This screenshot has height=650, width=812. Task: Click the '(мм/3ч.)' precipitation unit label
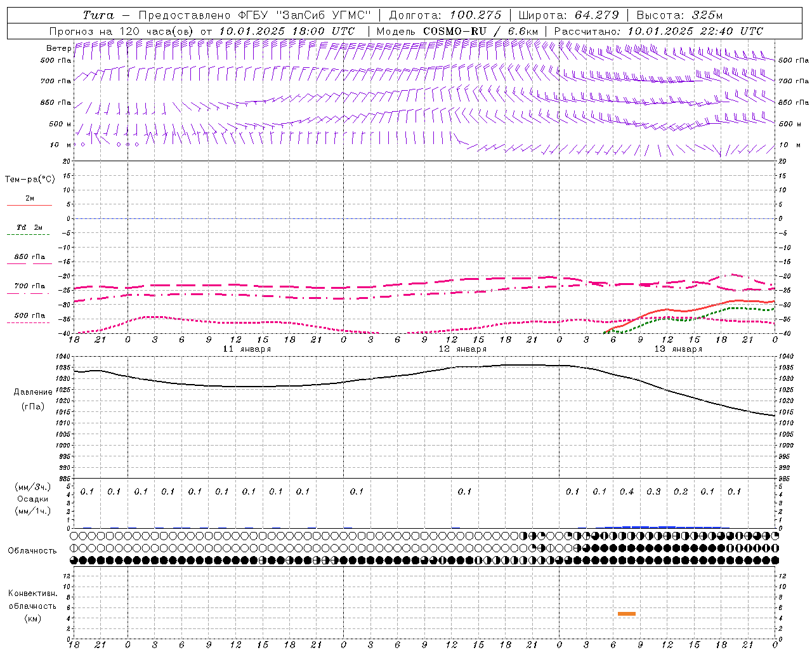32,487
